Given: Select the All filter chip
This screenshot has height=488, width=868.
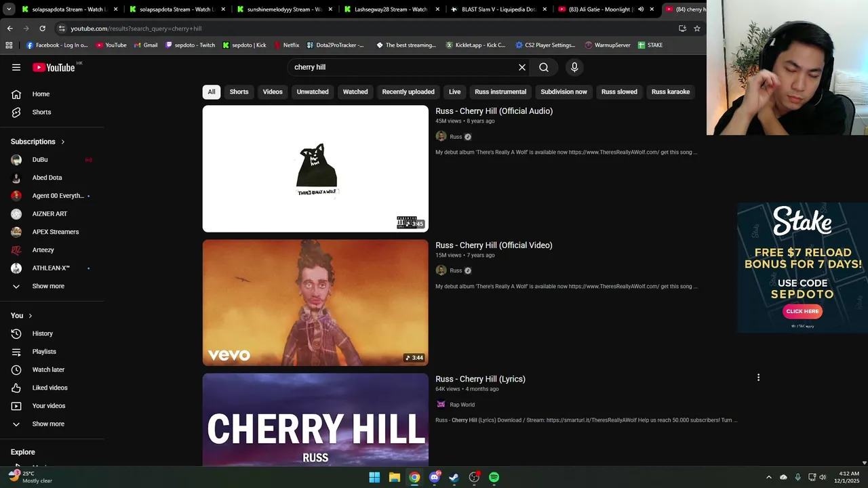Looking at the screenshot, I should [212, 91].
